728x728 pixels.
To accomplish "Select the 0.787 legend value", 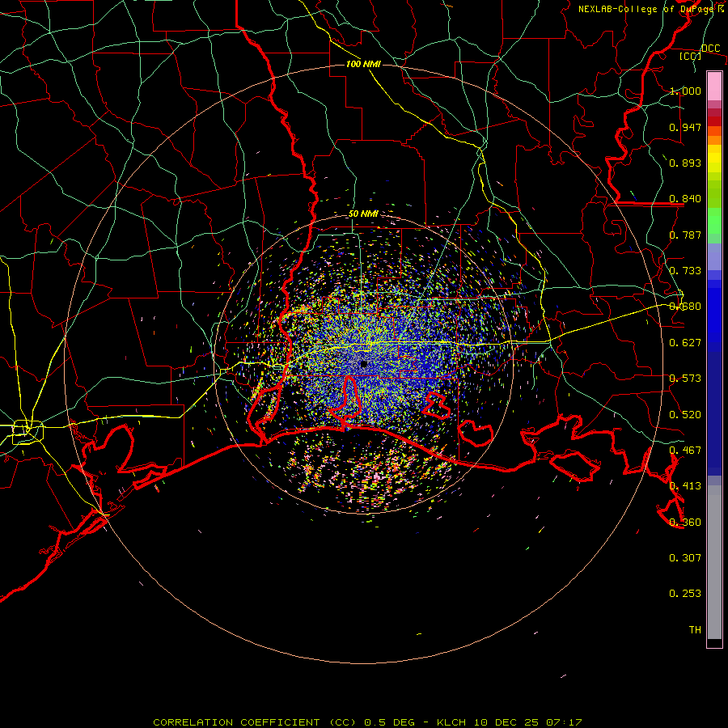I will (x=685, y=235).
